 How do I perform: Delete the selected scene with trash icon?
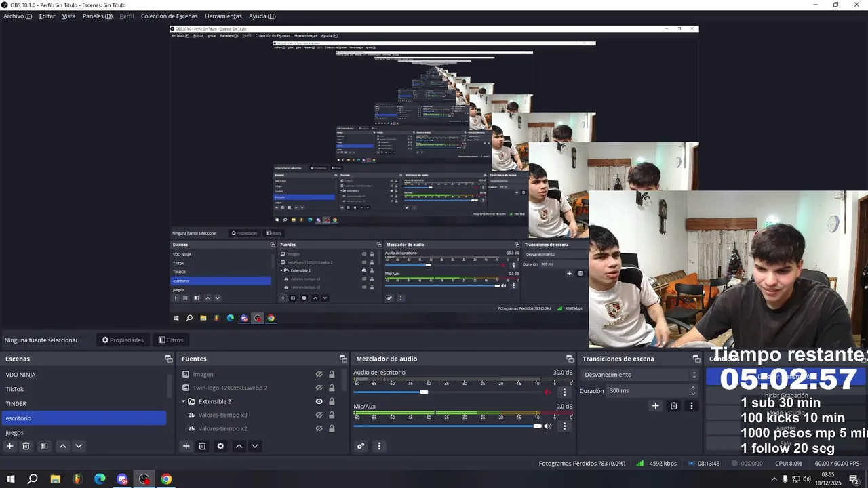[26, 446]
